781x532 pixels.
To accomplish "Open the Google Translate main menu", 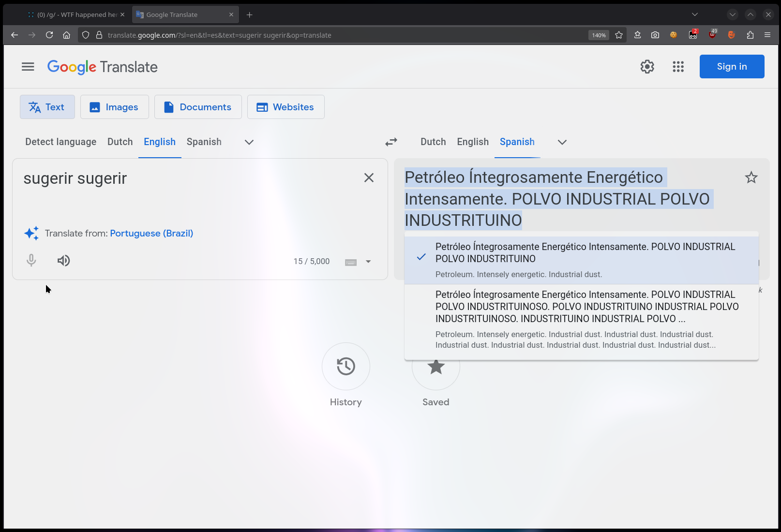I will coord(28,67).
